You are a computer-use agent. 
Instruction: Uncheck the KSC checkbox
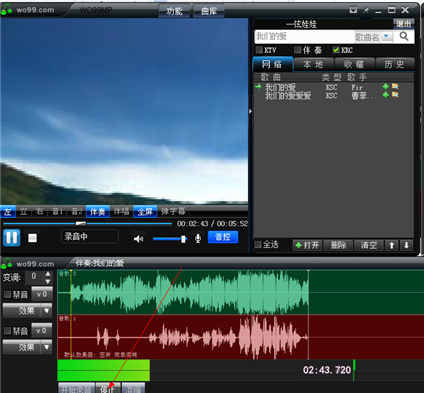click(336, 50)
